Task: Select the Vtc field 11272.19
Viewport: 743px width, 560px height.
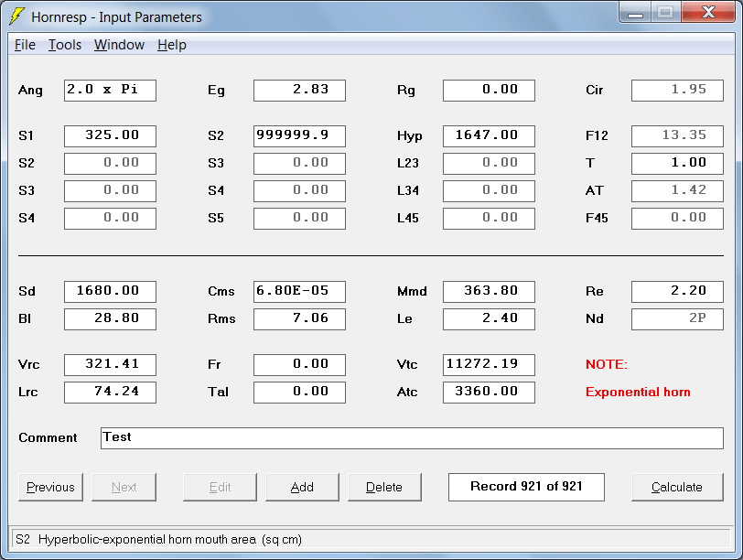Action: tap(489, 365)
